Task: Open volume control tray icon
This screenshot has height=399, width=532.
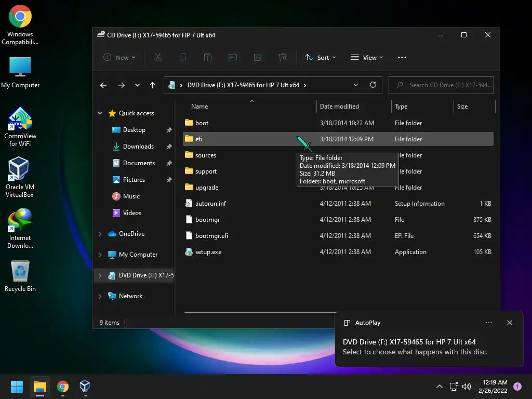Action: point(467,387)
